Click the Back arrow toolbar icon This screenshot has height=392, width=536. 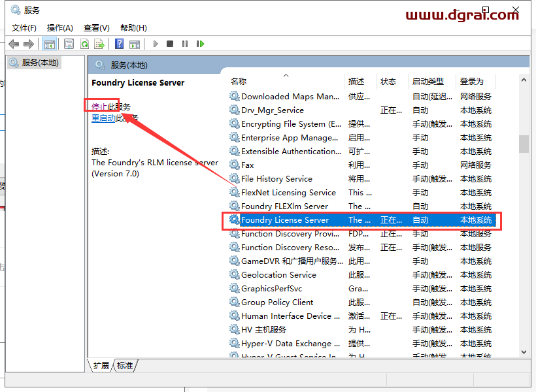point(14,44)
